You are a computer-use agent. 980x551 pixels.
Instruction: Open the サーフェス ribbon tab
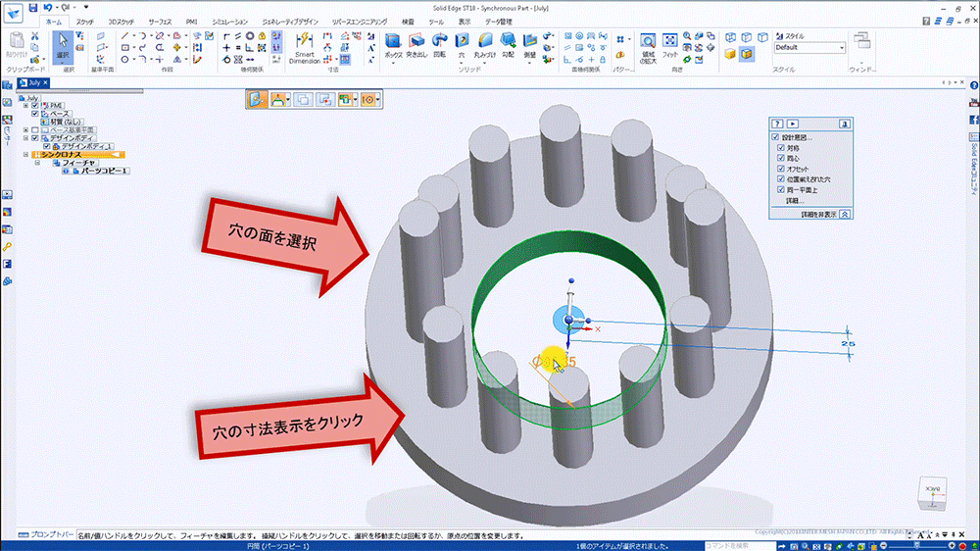(x=162, y=21)
